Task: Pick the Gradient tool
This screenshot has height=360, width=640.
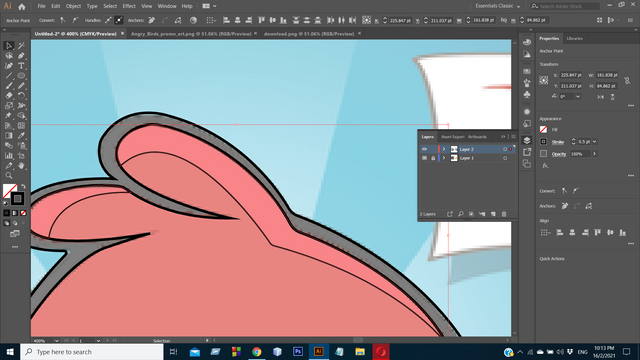Action: pos(9,136)
